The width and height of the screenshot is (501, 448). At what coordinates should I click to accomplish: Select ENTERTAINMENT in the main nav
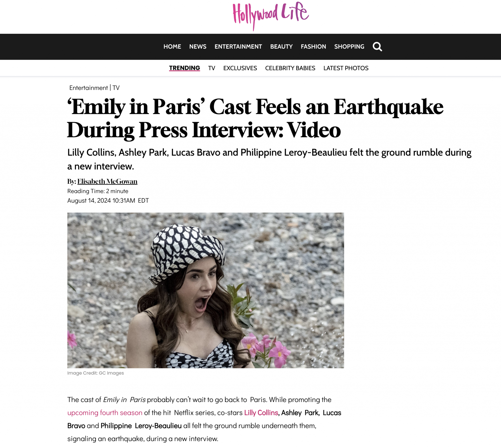(238, 46)
